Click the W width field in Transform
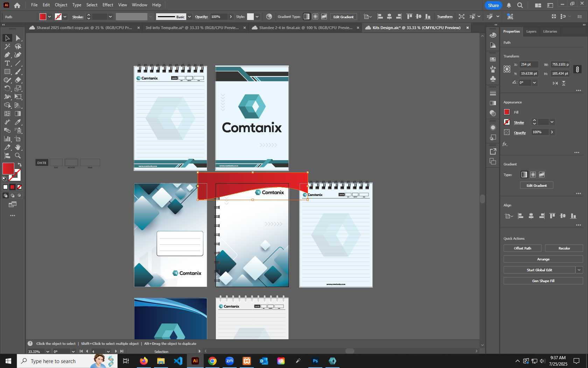Image resolution: width=588 pixels, height=368 pixels. click(x=560, y=64)
